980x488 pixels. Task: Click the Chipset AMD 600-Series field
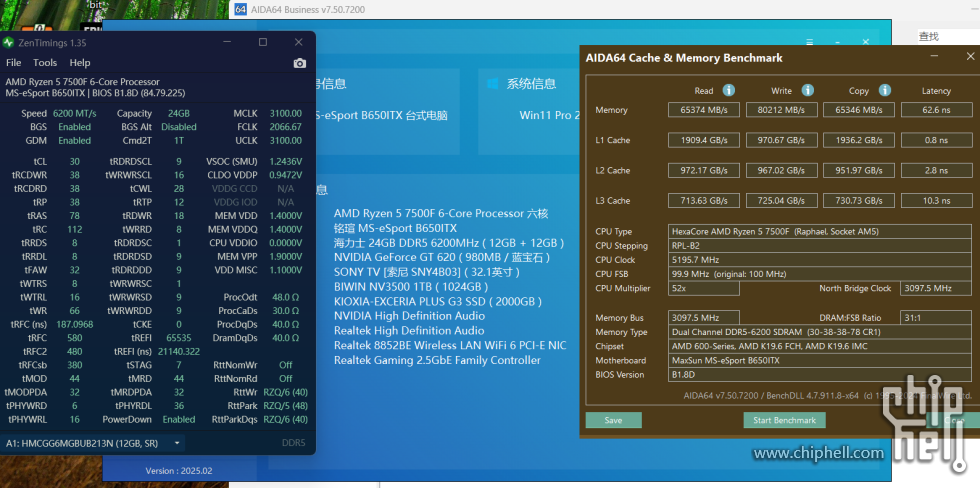[820, 346]
